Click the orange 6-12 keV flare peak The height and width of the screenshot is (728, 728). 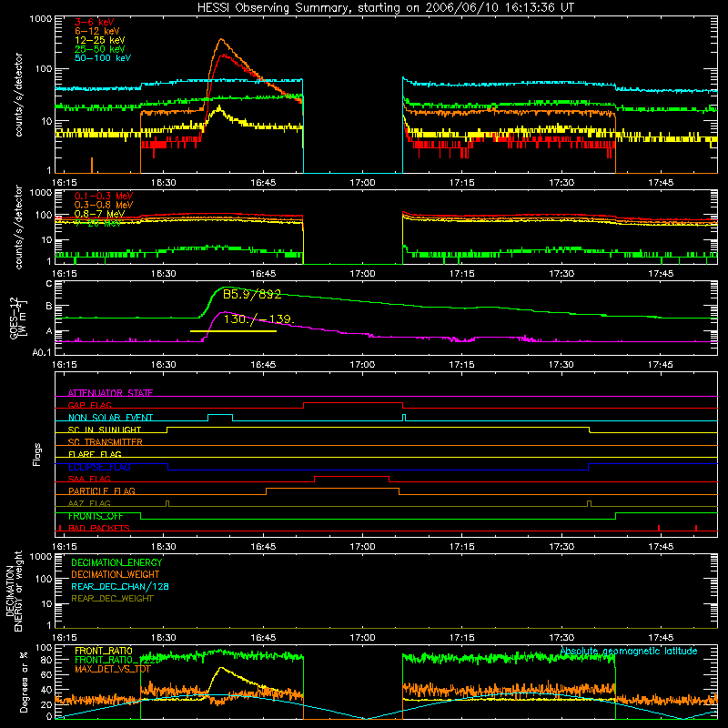tap(221, 39)
